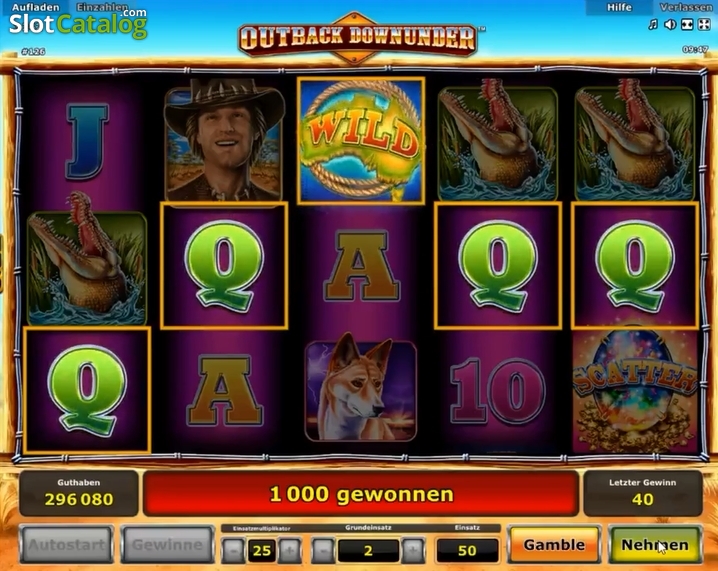This screenshot has width=718, height=571.
Task: Increase the Einsatzmultiplikator with plus
Action: (x=290, y=550)
